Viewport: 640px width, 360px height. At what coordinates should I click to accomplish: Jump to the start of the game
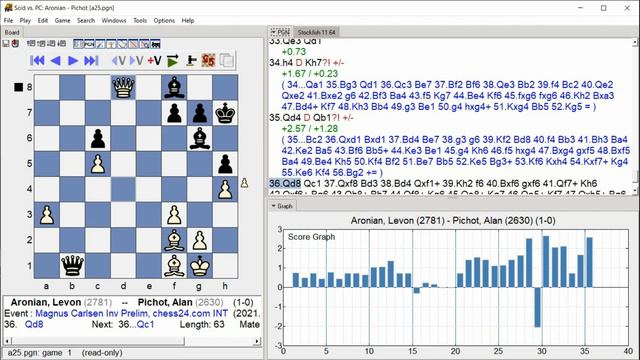click(x=37, y=61)
